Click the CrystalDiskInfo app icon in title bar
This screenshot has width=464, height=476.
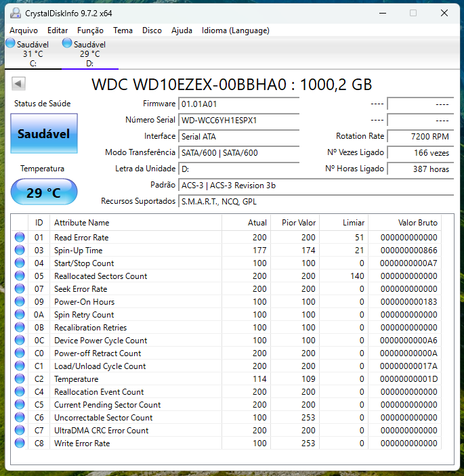pos(15,13)
